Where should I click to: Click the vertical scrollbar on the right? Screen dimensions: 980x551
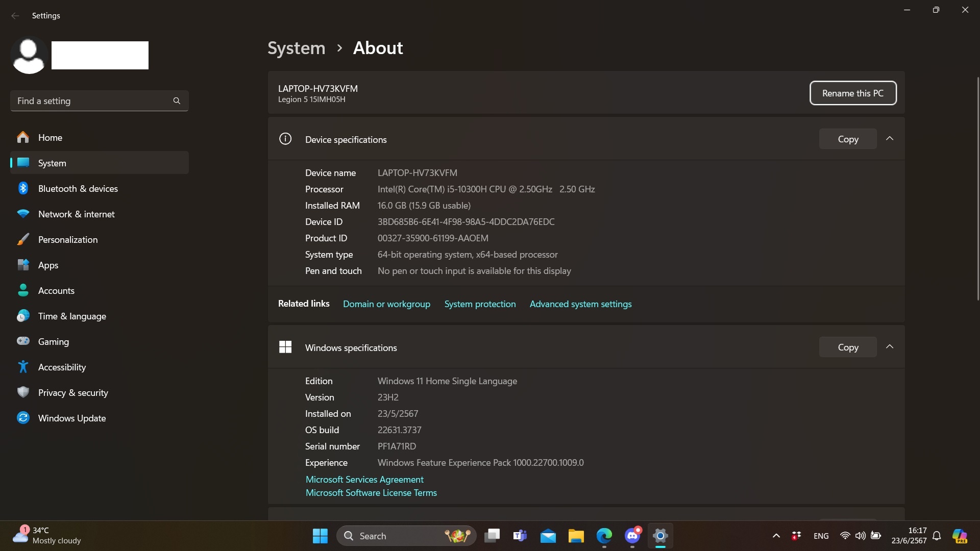click(x=977, y=189)
